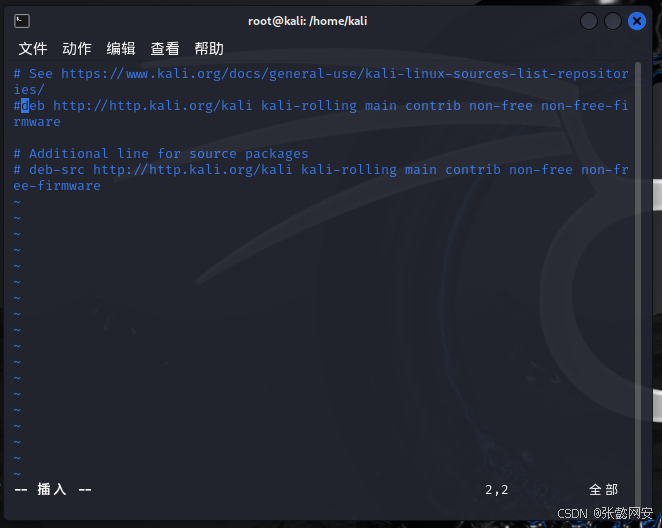Screen dimensions: 662x528
Task: Click the '全部' status text
Action: tap(603, 490)
